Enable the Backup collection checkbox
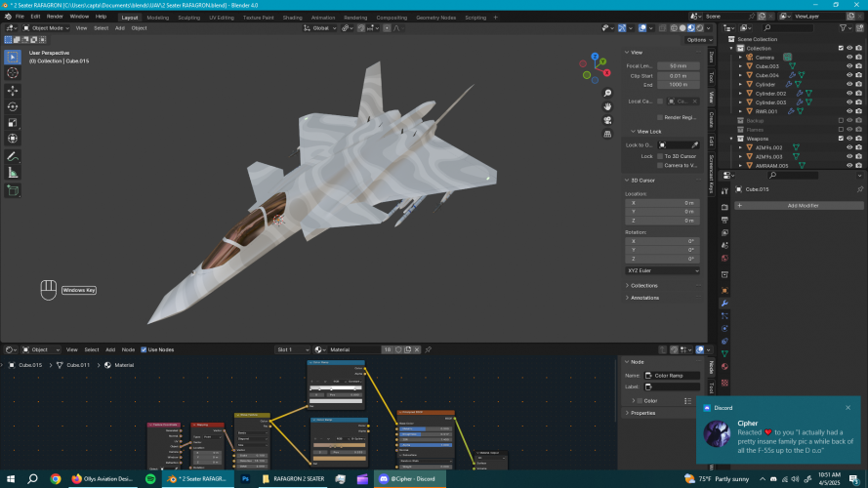 click(x=841, y=121)
